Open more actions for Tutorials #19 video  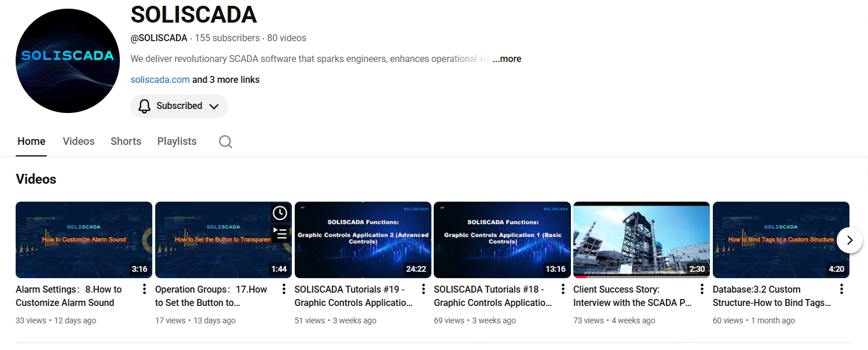point(423,289)
